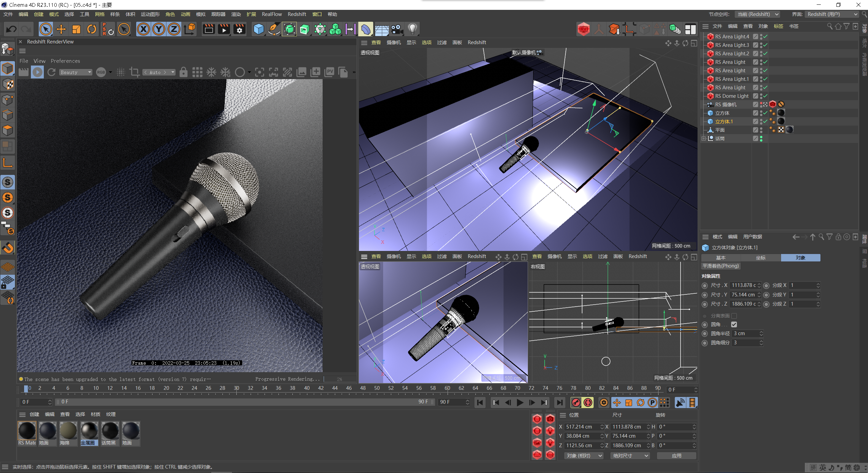Image resolution: width=868 pixels, height=473 pixels.
Task: Switch to the 坐标 tab in attributes
Action: click(x=761, y=258)
